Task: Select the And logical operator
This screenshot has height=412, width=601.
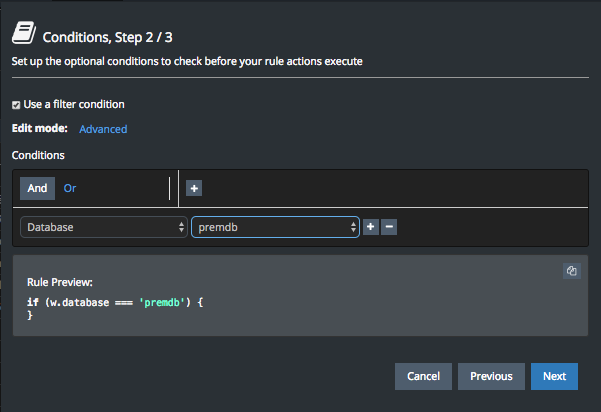Action: pyautogui.click(x=37, y=187)
